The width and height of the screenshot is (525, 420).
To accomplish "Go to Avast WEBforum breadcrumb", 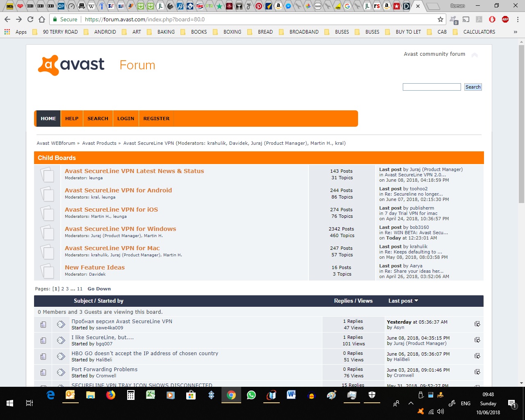I will (x=56, y=143).
